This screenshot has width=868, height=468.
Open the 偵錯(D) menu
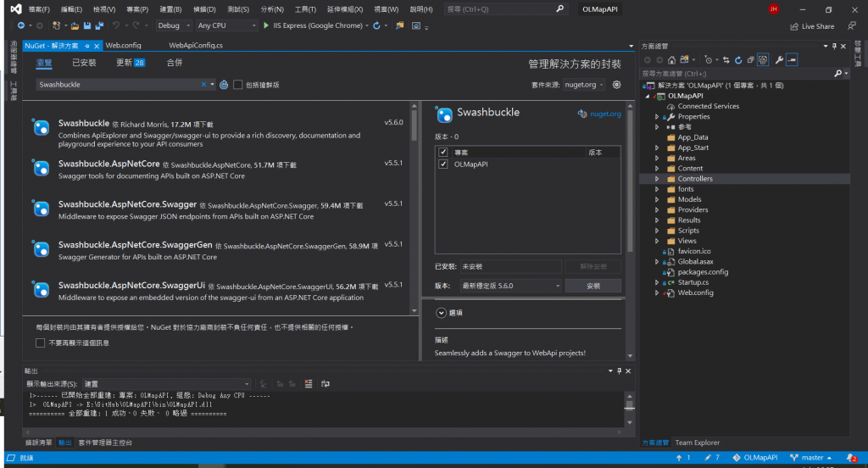point(204,9)
